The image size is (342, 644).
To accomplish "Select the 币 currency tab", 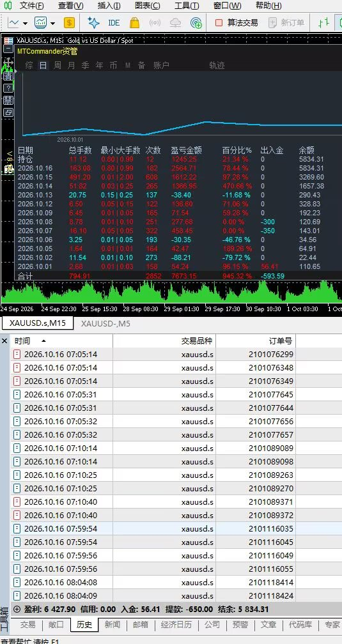I will point(113,65).
